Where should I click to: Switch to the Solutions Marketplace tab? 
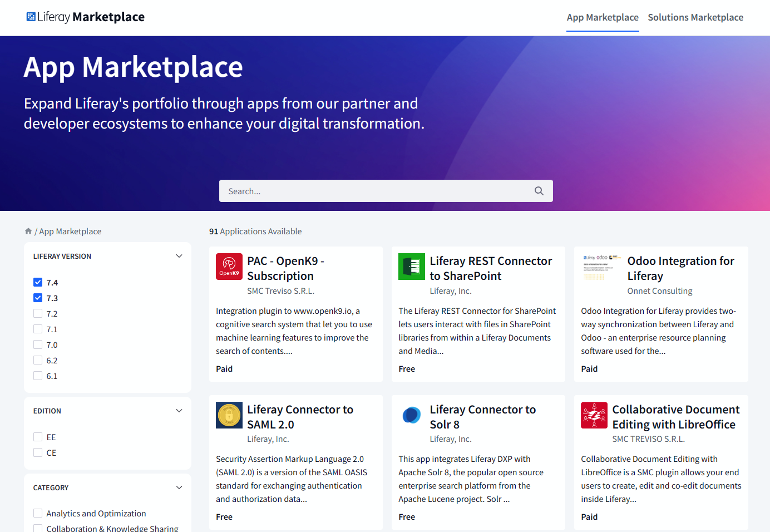point(695,17)
